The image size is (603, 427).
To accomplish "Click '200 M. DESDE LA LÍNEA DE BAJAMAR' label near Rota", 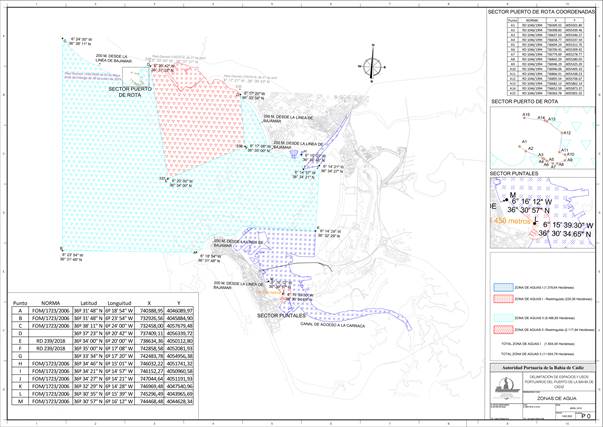I will click(114, 58).
